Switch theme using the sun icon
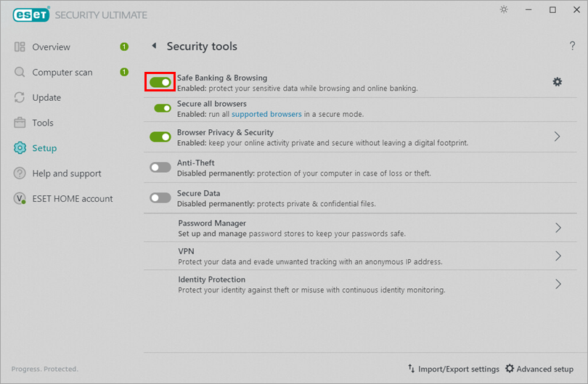 (x=504, y=9)
